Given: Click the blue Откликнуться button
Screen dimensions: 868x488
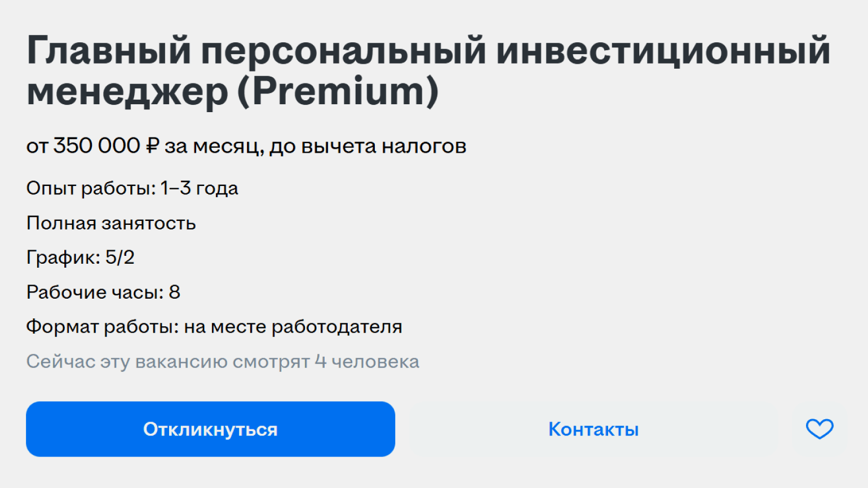Looking at the screenshot, I should (210, 429).
